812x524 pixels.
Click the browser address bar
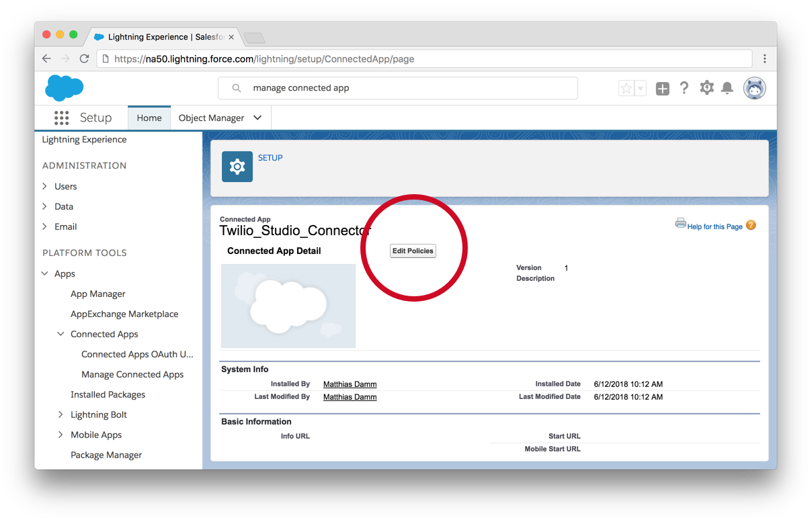point(424,58)
